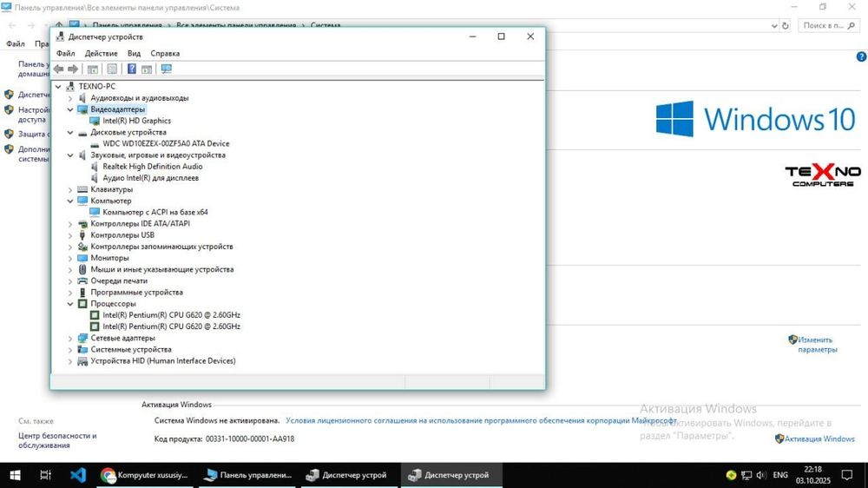
Task: Click the scan for hardware changes monitor icon
Action: [x=166, y=69]
